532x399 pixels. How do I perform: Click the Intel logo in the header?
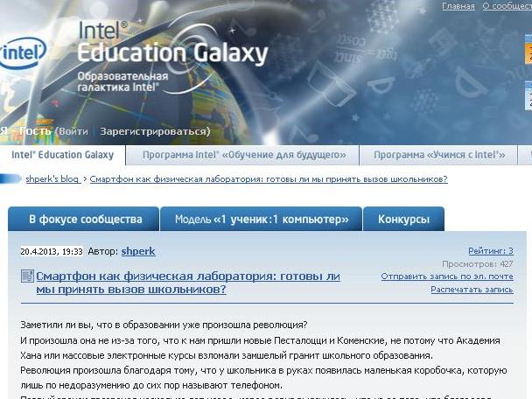[23, 53]
